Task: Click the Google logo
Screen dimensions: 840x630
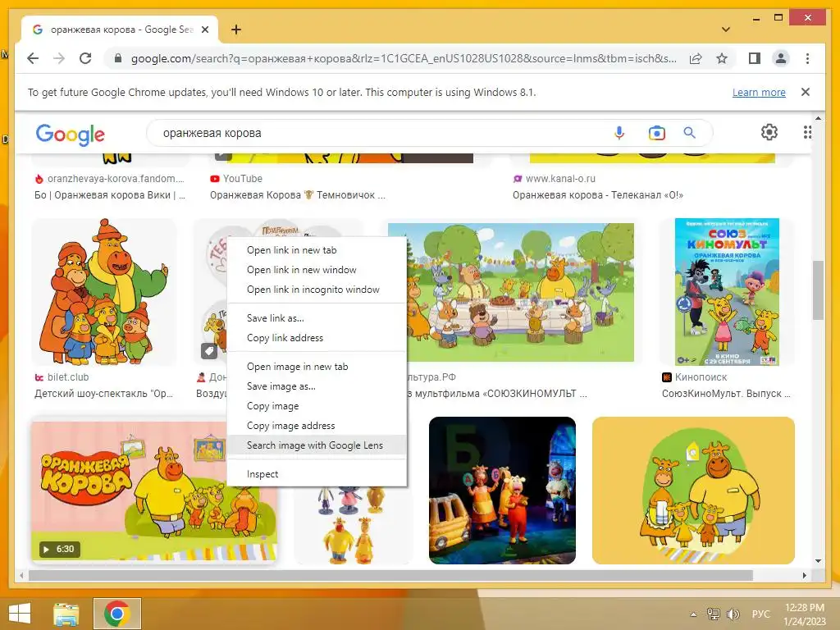Action: coord(71,134)
